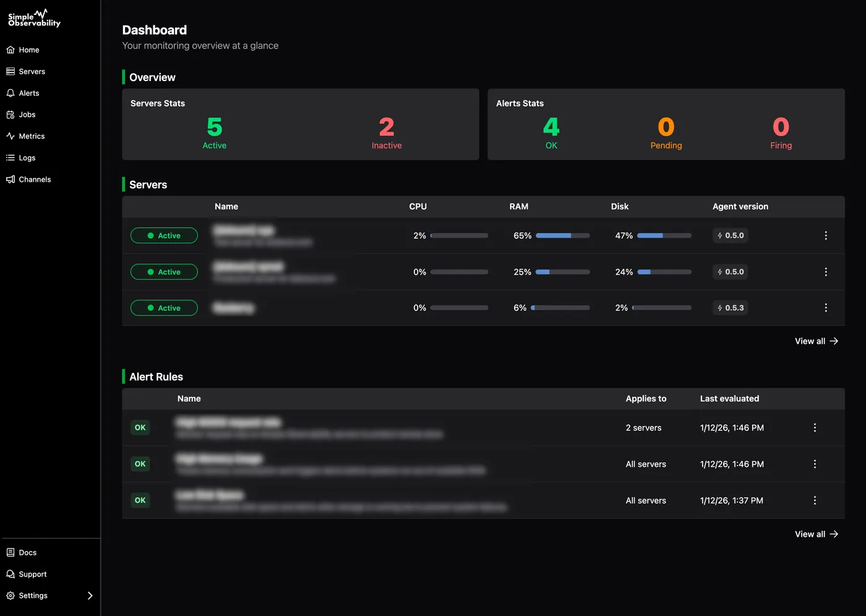
Task: Expand the Settings submenu chevron
Action: tap(90, 596)
